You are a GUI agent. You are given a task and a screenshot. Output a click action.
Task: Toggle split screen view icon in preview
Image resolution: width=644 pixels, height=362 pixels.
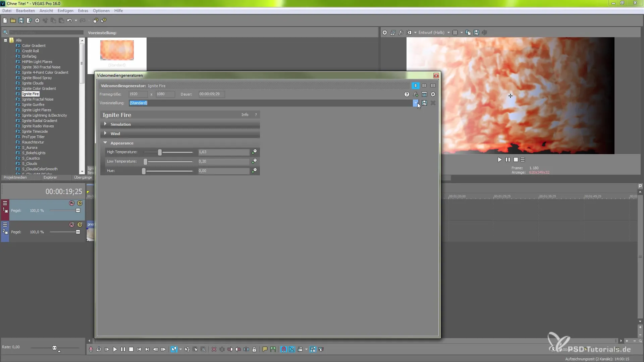point(409,33)
